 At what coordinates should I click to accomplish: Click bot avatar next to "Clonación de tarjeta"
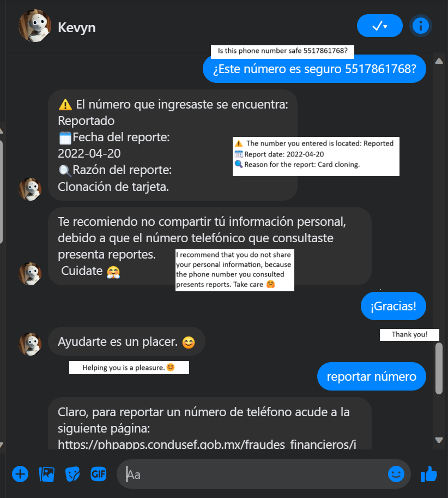[x=30, y=189]
